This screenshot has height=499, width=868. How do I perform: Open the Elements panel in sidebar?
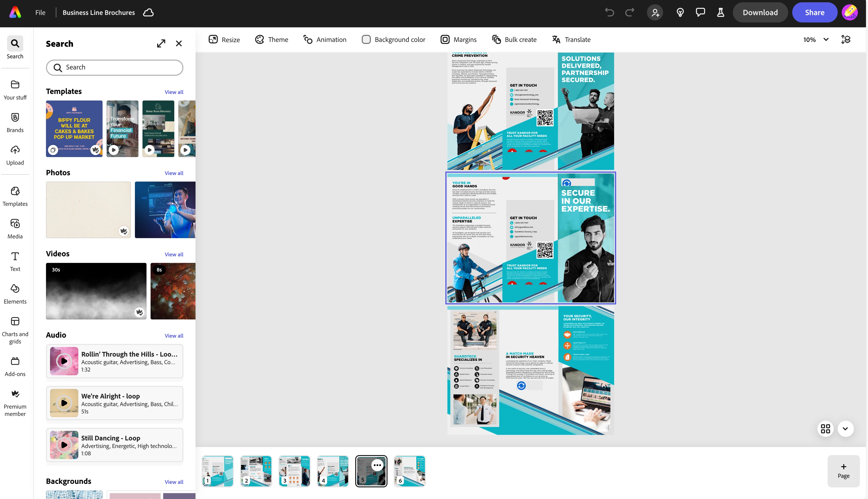(x=15, y=294)
